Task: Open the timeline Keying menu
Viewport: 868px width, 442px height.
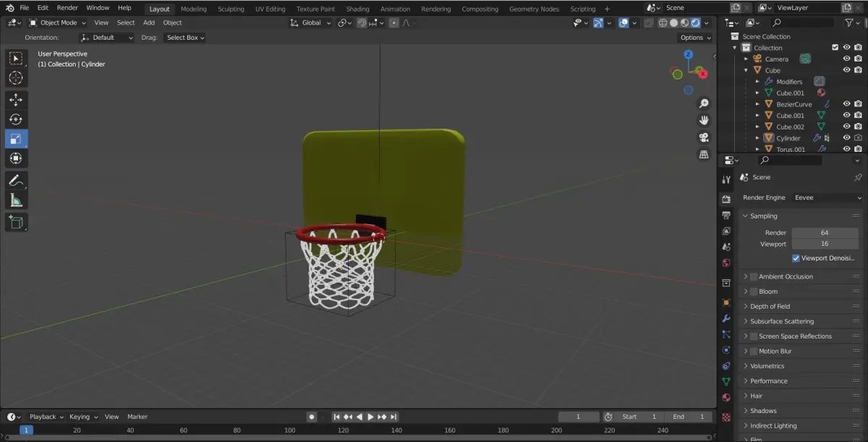Action: pos(82,417)
